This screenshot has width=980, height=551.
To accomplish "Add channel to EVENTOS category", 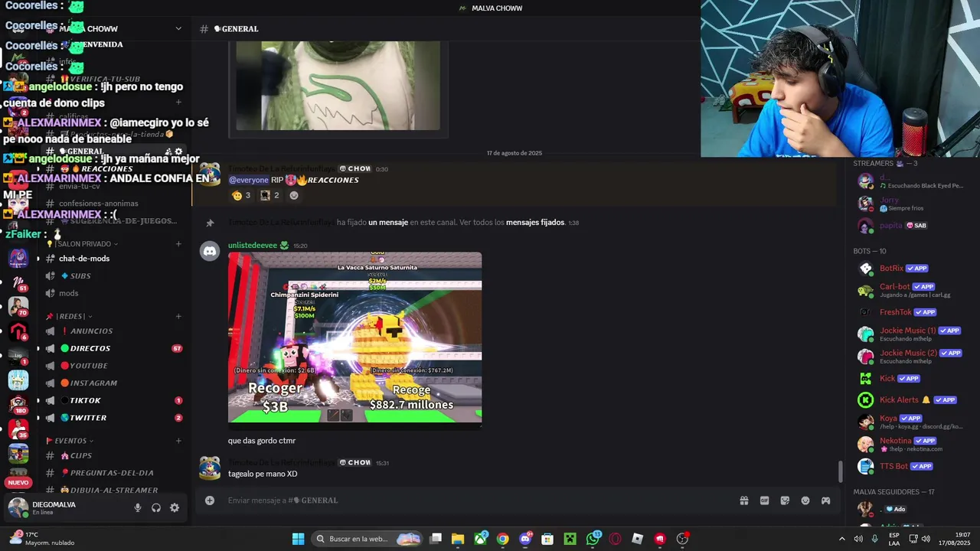I will [178, 441].
